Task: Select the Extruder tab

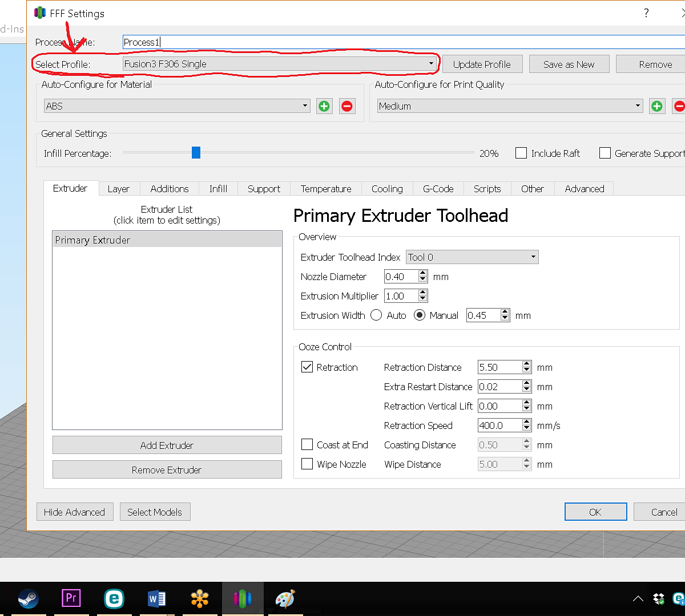Action: pyautogui.click(x=70, y=188)
